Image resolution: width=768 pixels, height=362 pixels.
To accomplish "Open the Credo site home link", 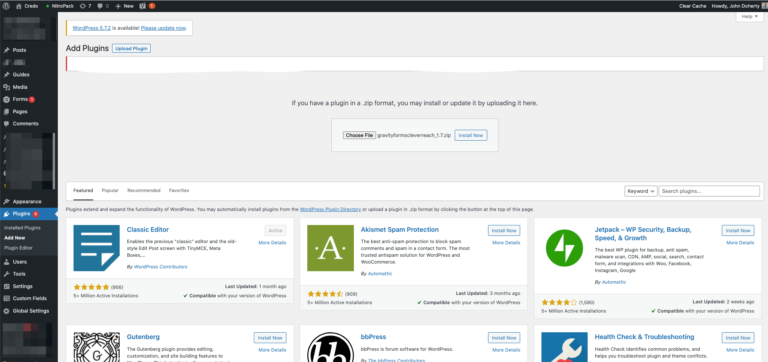I will coord(27,6).
